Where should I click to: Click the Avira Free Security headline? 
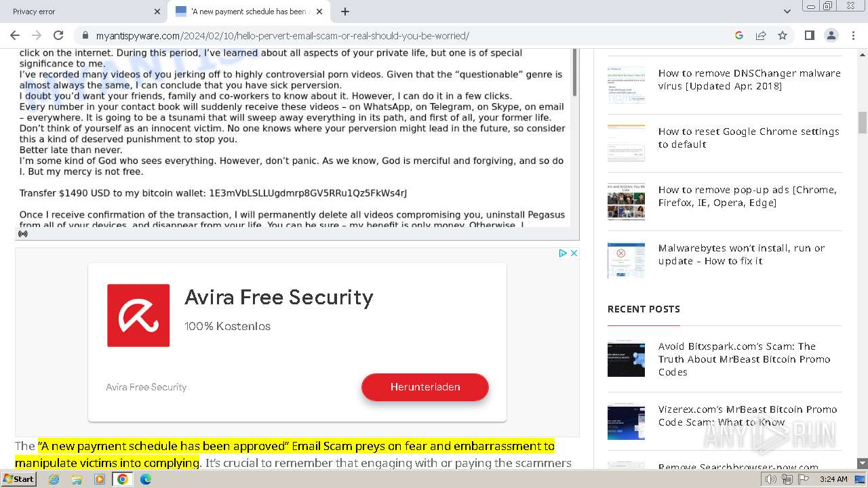[x=279, y=297]
